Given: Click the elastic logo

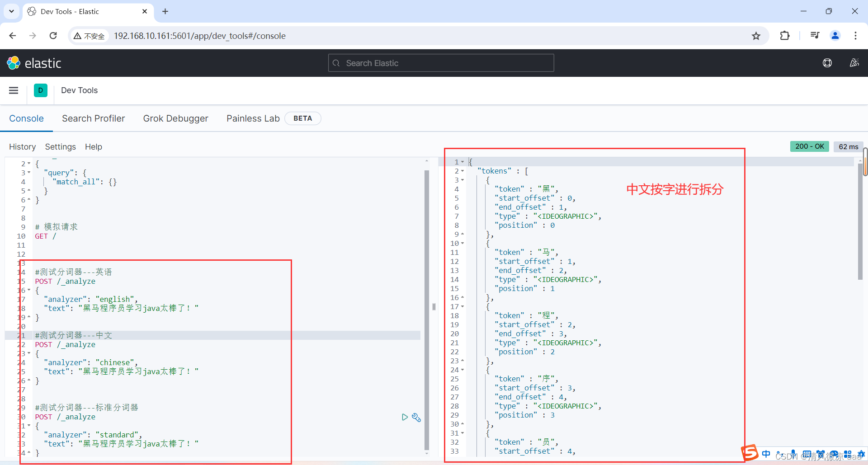Looking at the screenshot, I should [34, 63].
